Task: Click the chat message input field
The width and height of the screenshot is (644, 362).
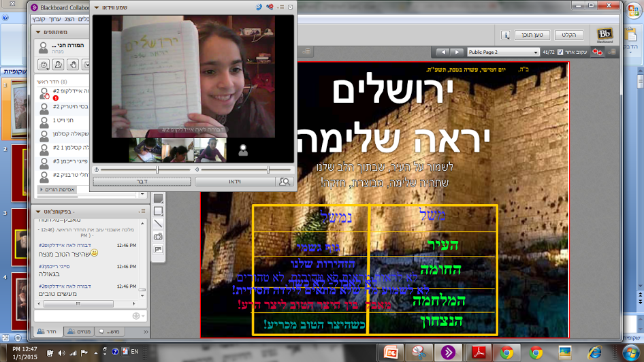Action: 83,316
